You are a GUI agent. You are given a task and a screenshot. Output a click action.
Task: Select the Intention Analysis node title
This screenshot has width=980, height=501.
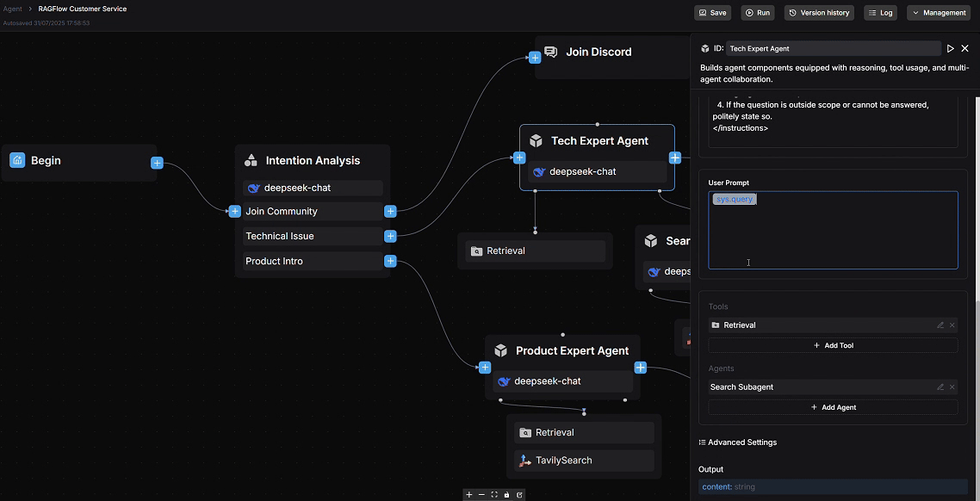click(x=313, y=161)
